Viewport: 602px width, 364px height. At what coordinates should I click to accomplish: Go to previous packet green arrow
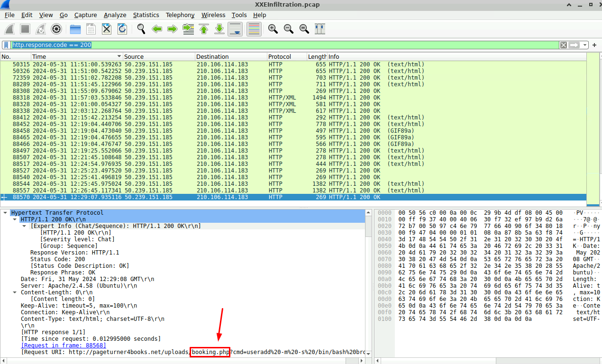[157, 29]
